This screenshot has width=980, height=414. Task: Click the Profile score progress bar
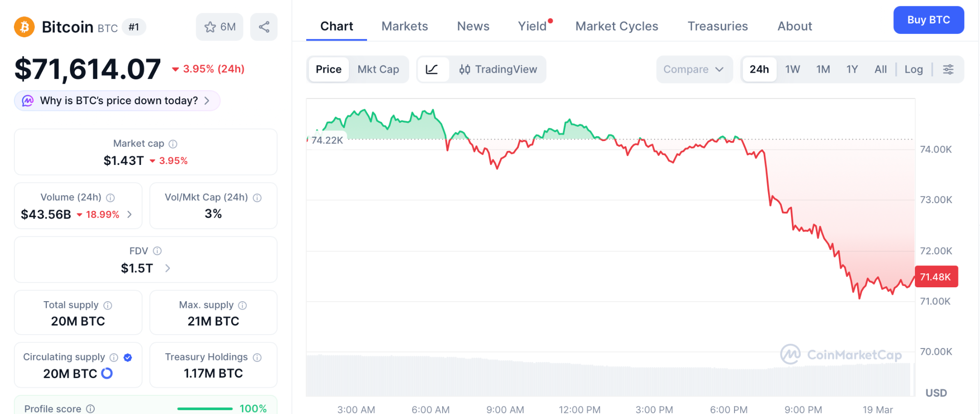click(205, 409)
